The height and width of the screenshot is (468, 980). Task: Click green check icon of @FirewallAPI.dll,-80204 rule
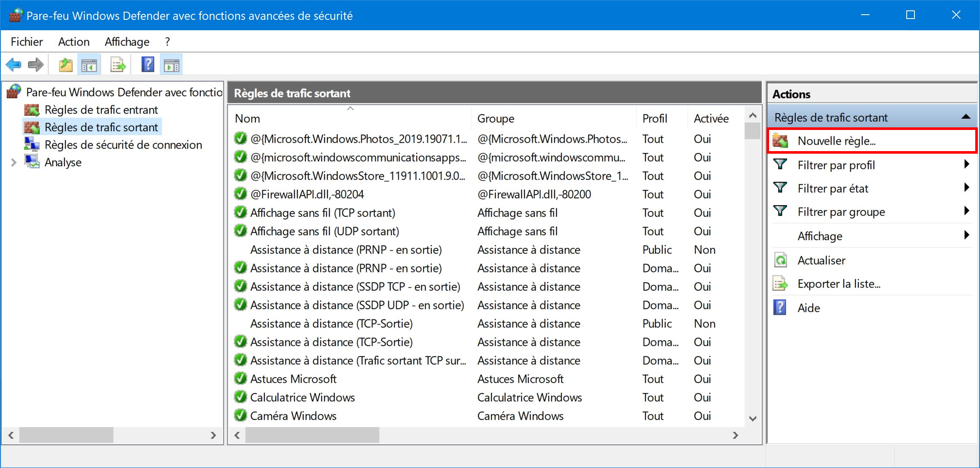coord(240,194)
